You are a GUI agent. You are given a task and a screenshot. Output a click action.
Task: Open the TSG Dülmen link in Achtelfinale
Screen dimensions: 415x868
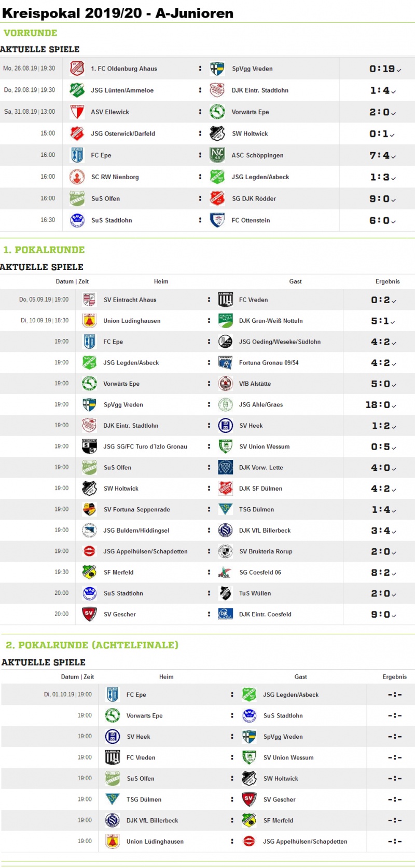click(144, 799)
